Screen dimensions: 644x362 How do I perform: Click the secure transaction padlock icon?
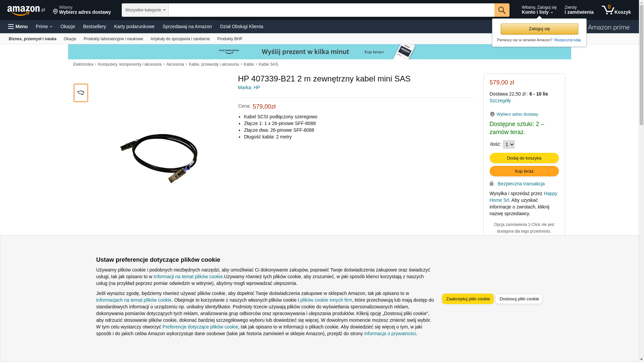click(491, 183)
